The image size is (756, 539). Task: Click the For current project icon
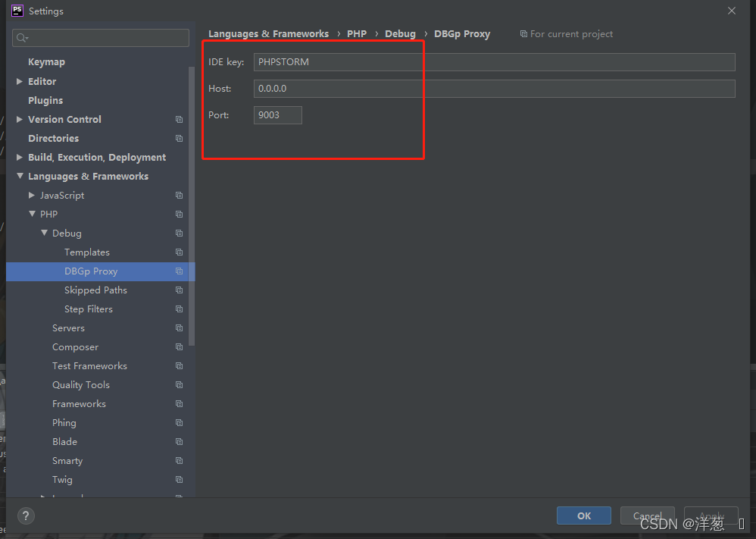click(x=523, y=34)
